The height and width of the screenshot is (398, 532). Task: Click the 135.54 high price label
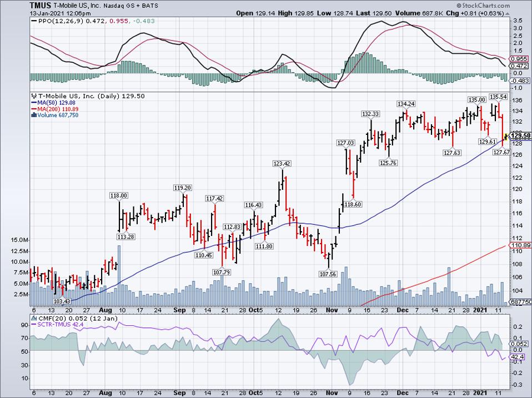pos(498,97)
